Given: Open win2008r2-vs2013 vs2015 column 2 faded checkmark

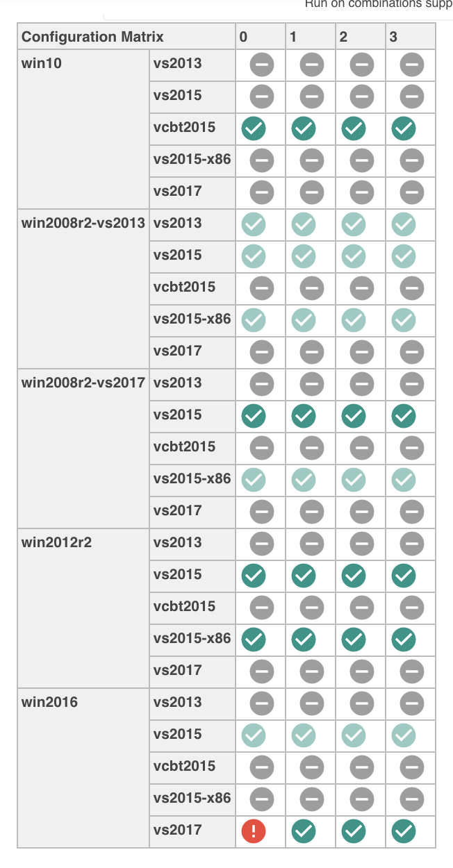Looking at the screenshot, I should pos(353,256).
